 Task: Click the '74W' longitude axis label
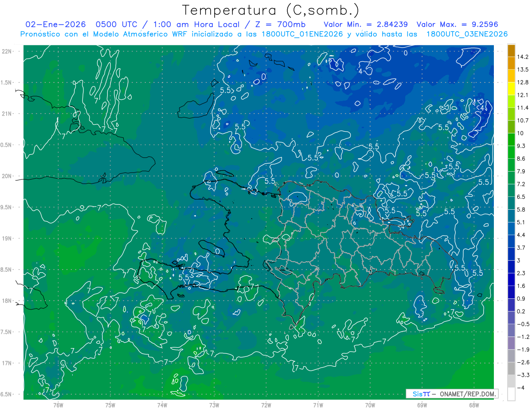pos(162,405)
